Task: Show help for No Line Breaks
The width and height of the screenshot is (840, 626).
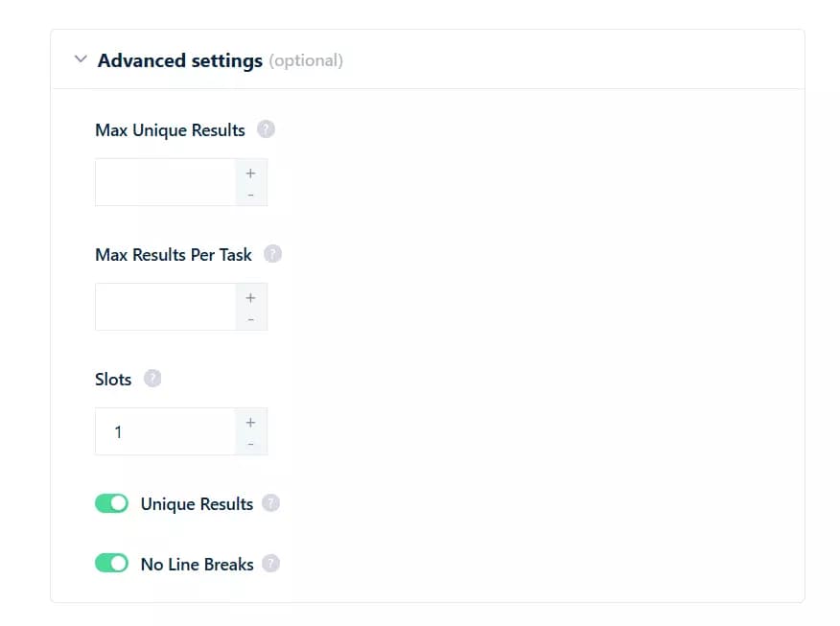Action: pos(271,564)
